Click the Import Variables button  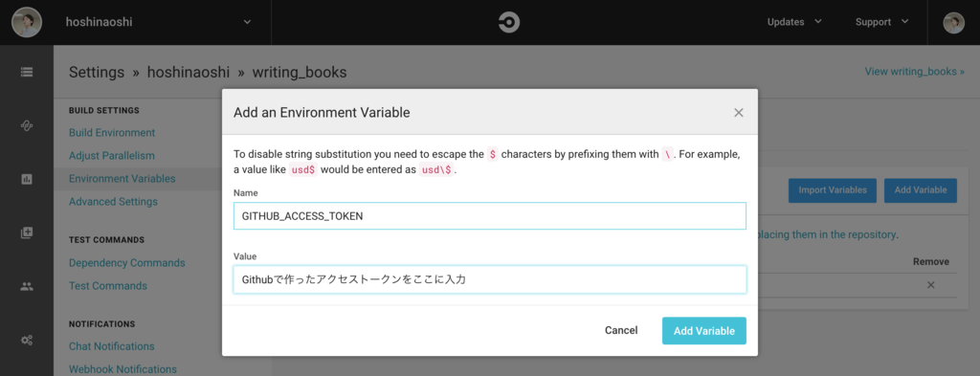[x=833, y=190]
